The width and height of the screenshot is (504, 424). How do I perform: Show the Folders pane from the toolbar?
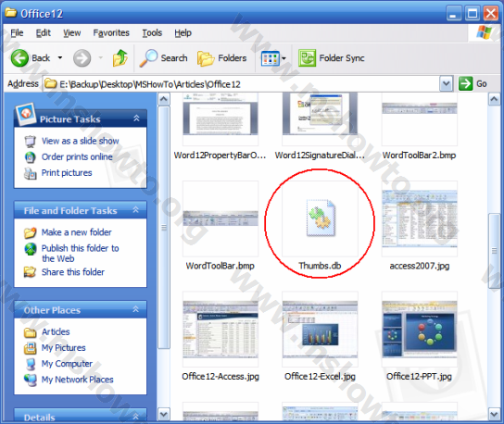pyautogui.click(x=222, y=58)
